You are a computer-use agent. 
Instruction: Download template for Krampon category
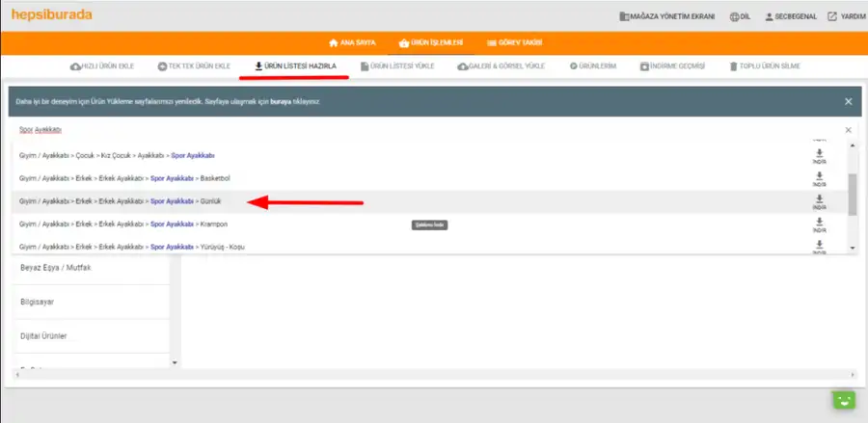819,225
